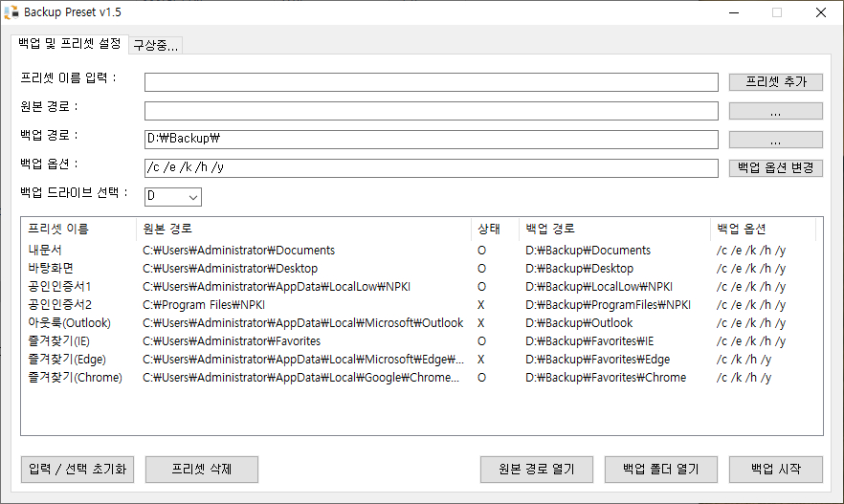Screen dimensions: 844x504
Task: Click the 프리셋 추가 button
Action: click(776, 81)
